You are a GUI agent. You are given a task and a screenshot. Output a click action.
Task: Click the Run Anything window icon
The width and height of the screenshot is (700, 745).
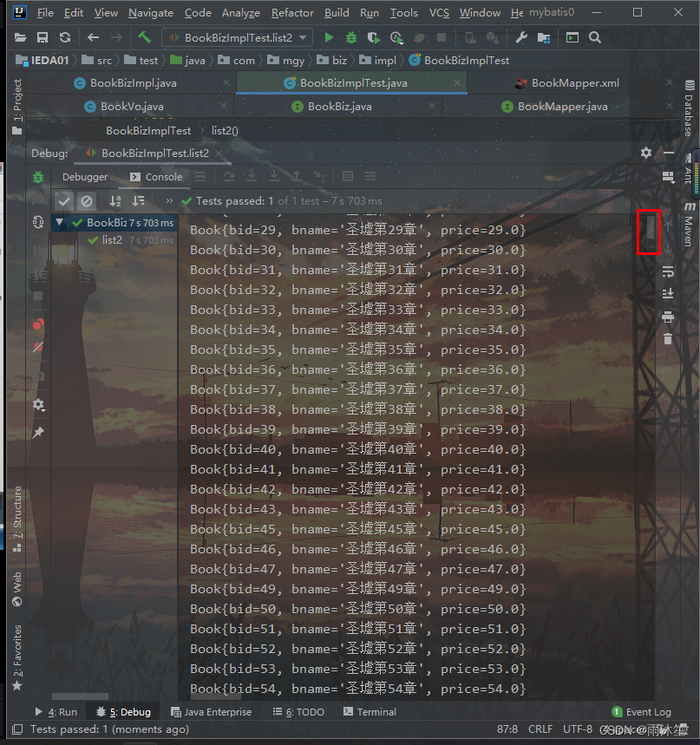(572, 37)
